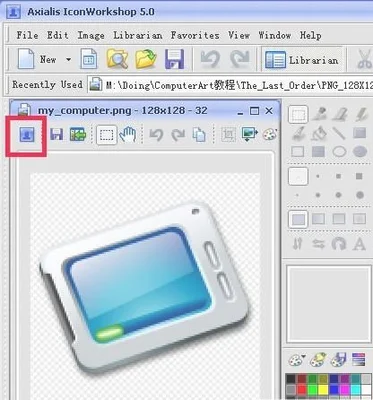Screen dimensions: 373x400
Task: Click the open folder icon
Action: (x=146, y=59)
